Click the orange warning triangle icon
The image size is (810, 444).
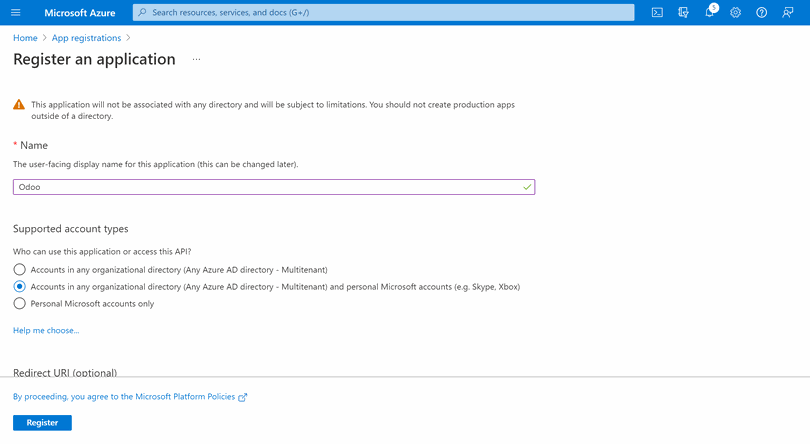[x=19, y=104]
